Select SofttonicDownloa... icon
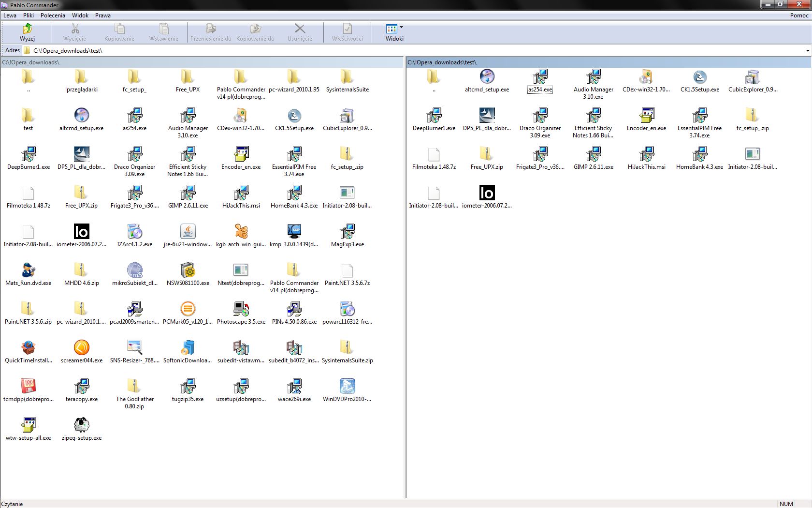 pos(188,348)
